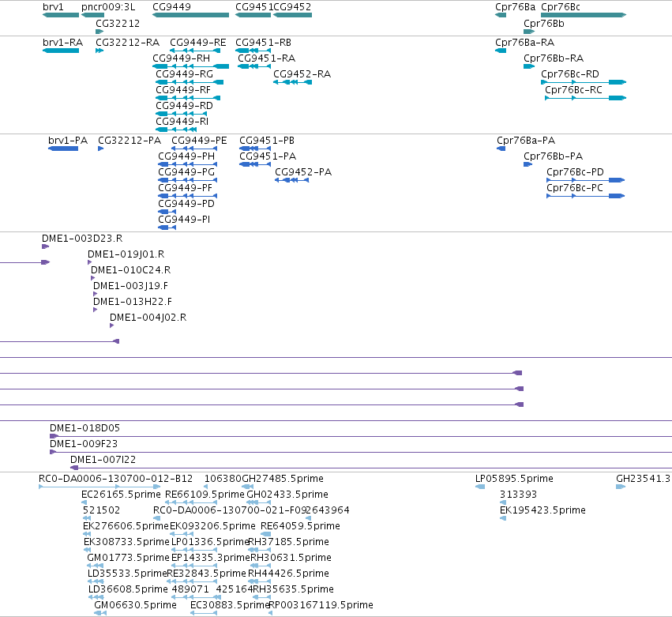Open protein CG9452-PA
This screenshot has height=617, width=672.
pyautogui.click(x=303, y=172)
